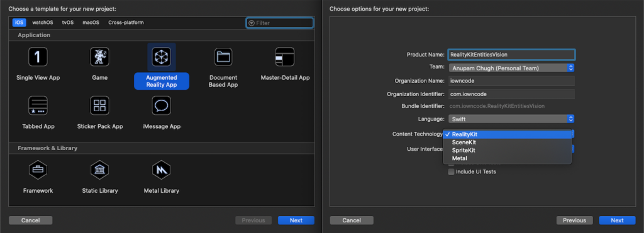Open the Team dropdown

pyautogui.click(x=511, y=68)
